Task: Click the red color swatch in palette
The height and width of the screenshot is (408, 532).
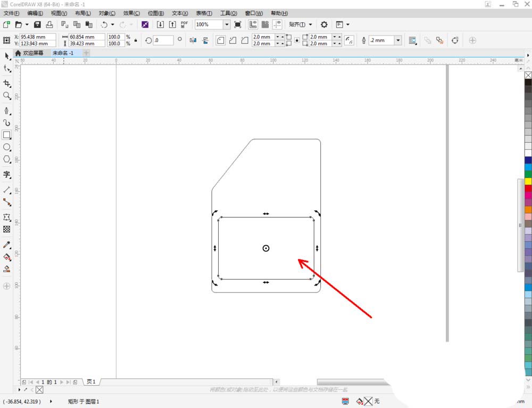Action: tap(528, 189)
